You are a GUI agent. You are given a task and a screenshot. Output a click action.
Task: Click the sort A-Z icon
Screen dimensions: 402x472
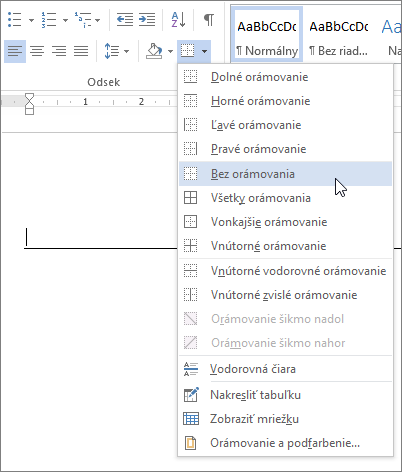point(178,19)
